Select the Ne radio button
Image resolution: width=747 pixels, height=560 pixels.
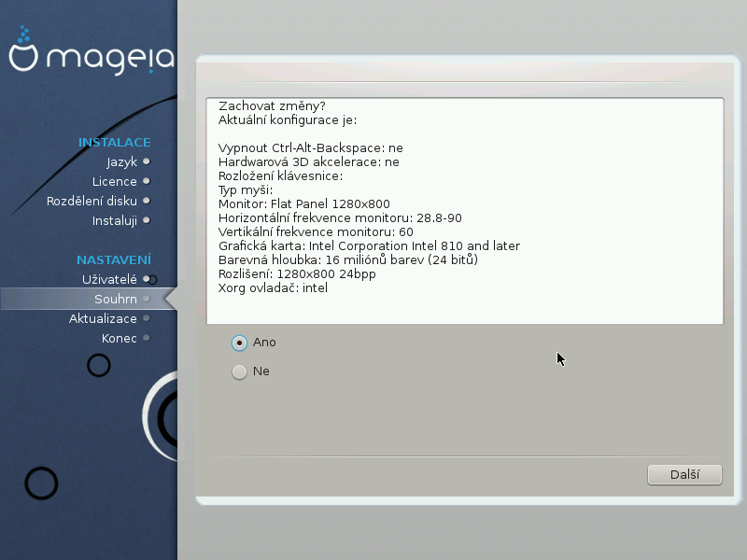coord(239,371)
